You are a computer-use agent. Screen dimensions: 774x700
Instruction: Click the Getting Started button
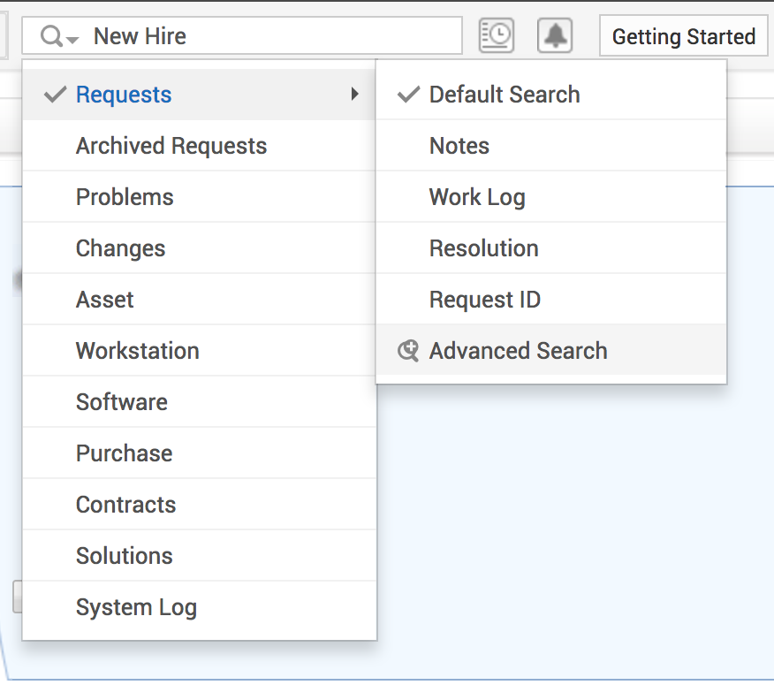coord(684,36)
